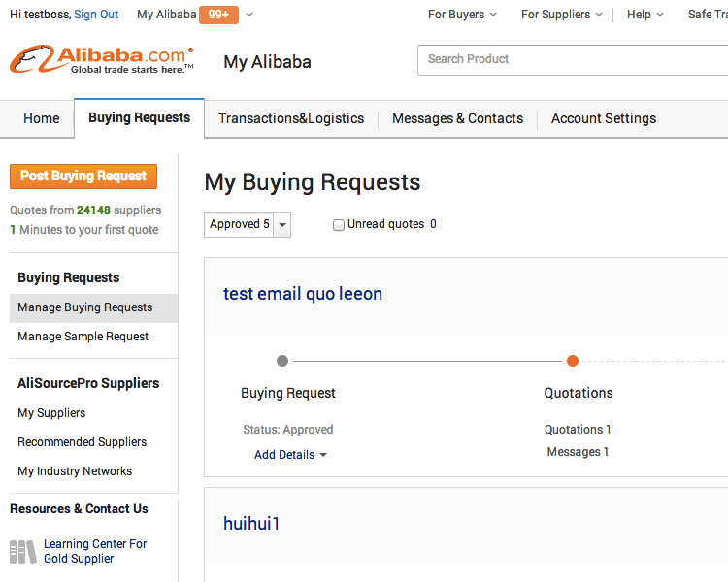
Task: Open Manage Buying Requests in sidebar
Action: 94,307
